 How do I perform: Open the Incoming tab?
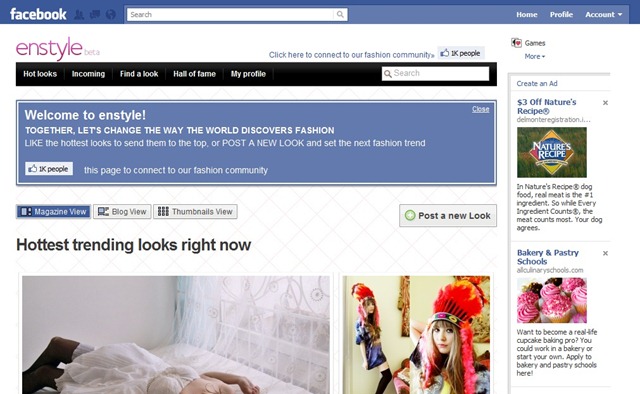pos(88,74)
